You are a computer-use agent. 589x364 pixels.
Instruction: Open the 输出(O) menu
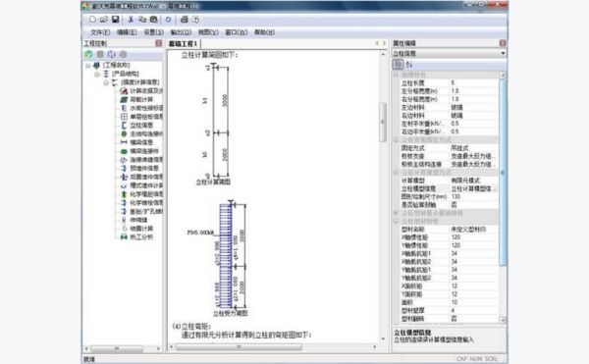coord(181,32)
